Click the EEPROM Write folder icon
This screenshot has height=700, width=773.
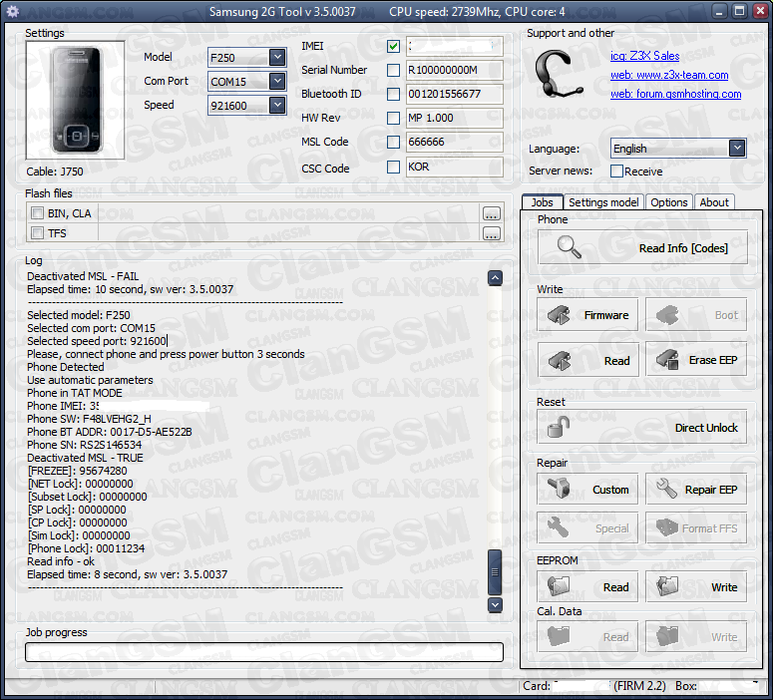(x=667, y=586)
